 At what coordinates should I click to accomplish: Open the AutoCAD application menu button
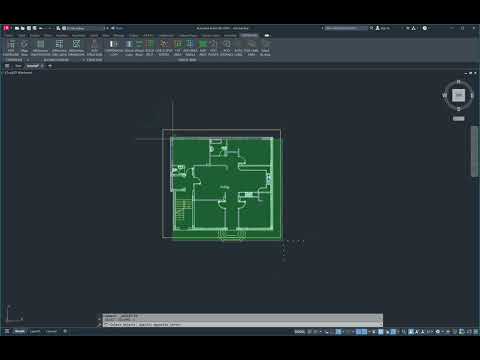coord(6,28)
